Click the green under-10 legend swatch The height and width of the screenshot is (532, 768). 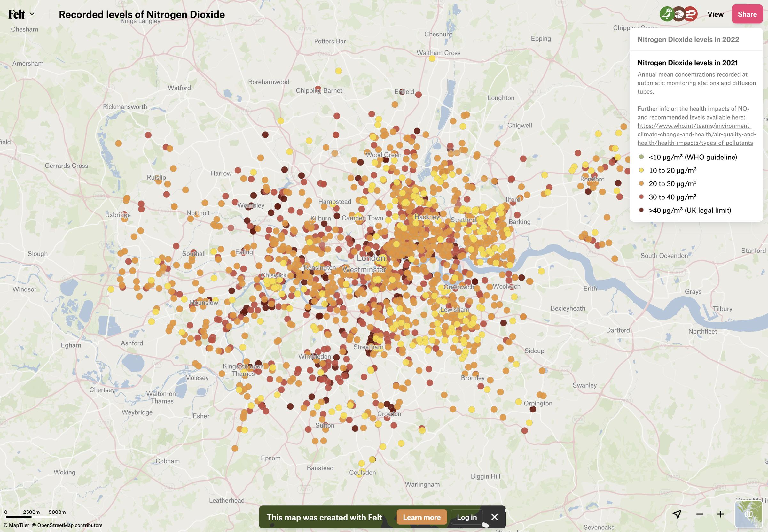pos(641,157)
